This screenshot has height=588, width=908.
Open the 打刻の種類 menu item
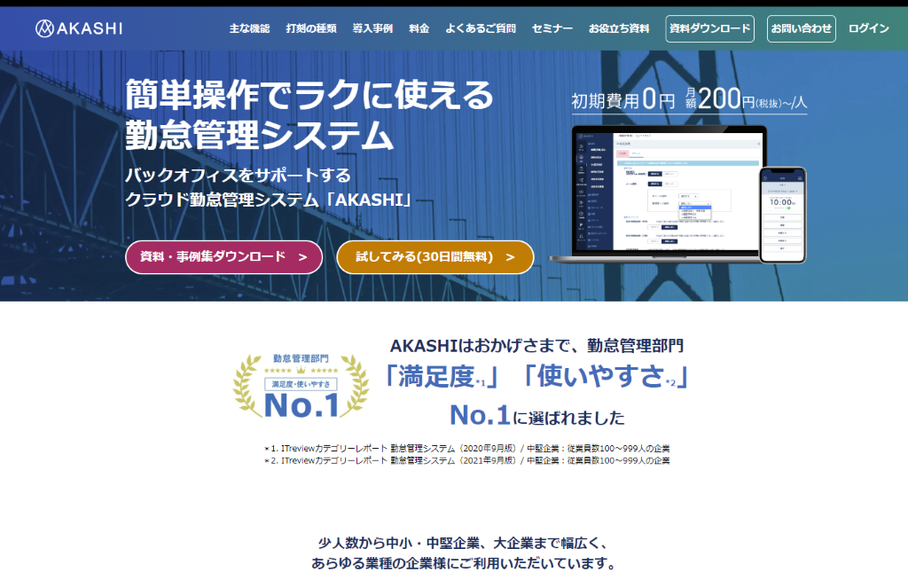[x=311, y=28]
